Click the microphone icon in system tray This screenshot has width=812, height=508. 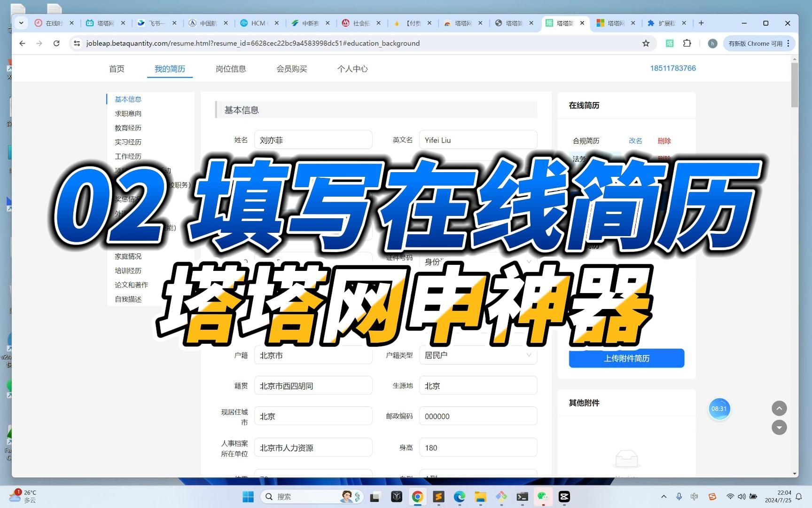point(679,496)
